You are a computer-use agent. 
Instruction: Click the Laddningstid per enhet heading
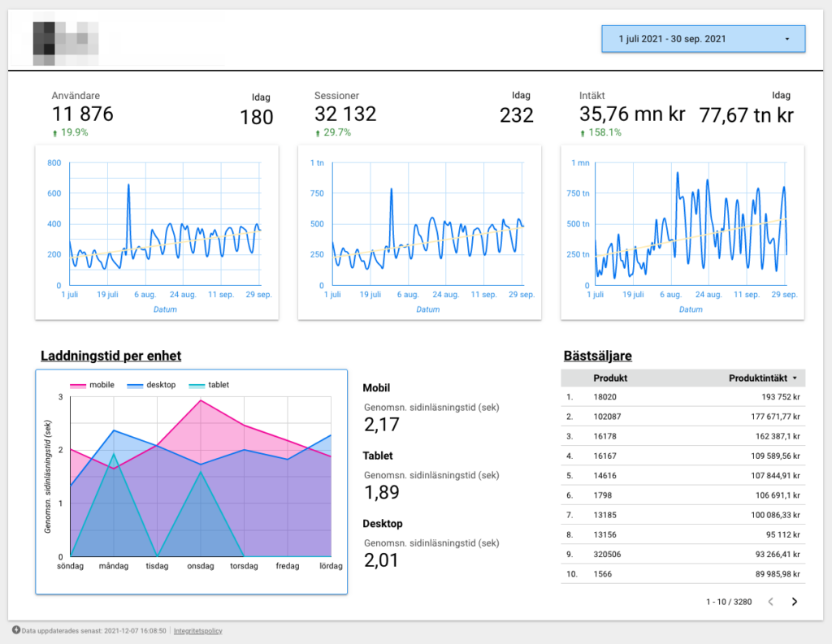point(110,356)
